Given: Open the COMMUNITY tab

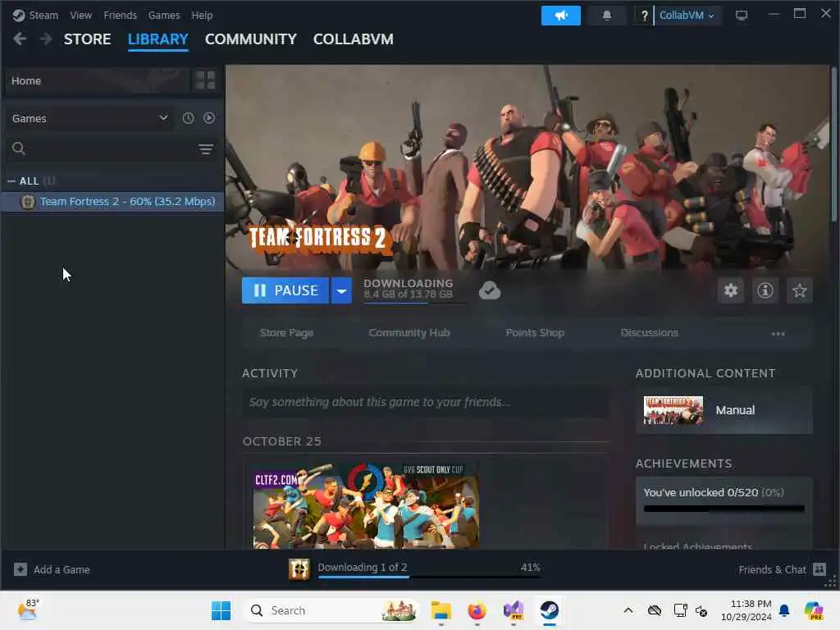Looking at the screenshot, I should pyautogui.click(x=251, y=39).
